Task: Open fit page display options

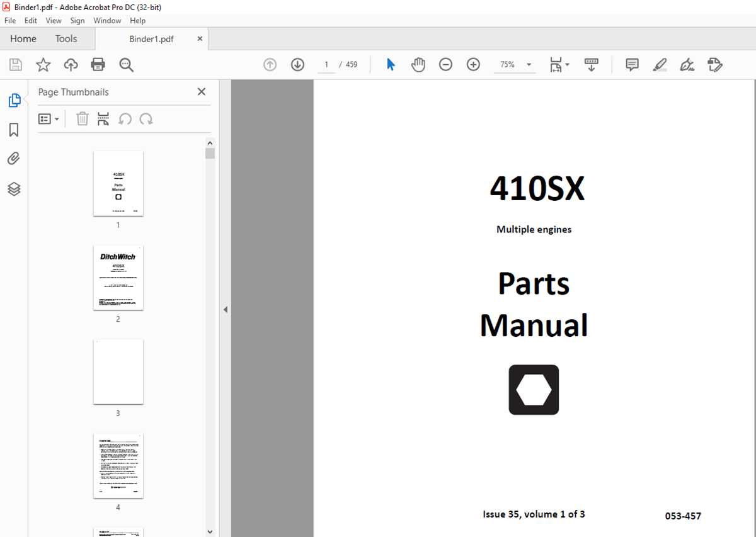Action: [559, 65]
